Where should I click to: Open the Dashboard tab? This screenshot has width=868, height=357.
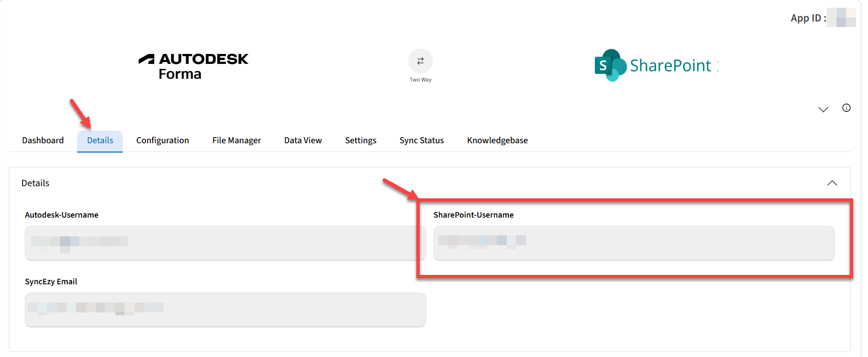pyautogui.click(x=43, y=140)
